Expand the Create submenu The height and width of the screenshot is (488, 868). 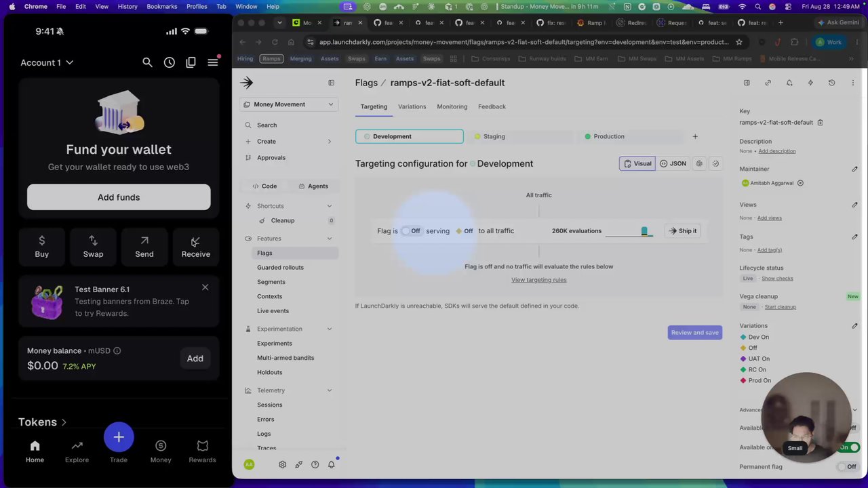[x=330, y=141]
